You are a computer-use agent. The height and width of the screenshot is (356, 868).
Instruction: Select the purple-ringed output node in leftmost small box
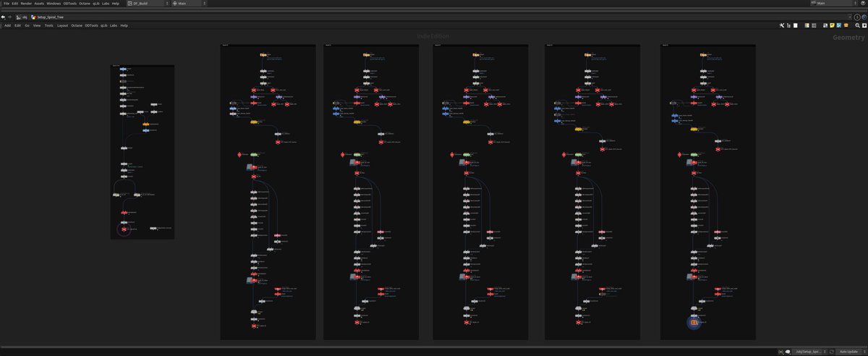coord(124,229)
